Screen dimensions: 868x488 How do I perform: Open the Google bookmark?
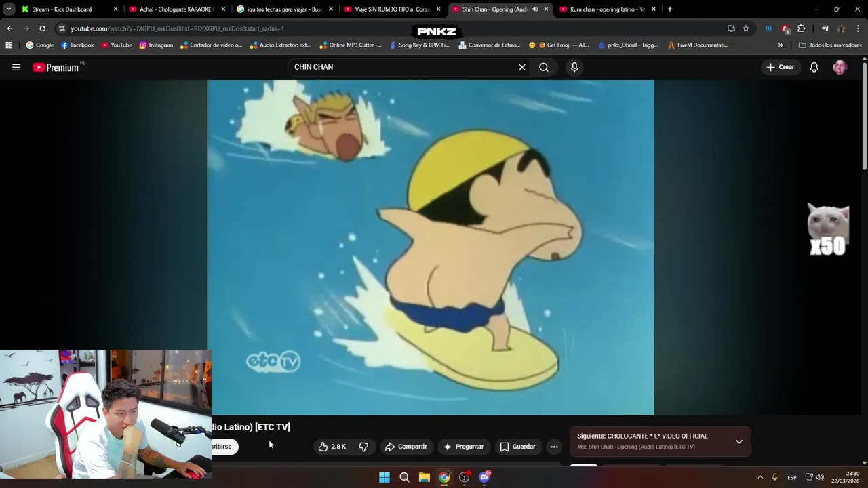point(39,45)
